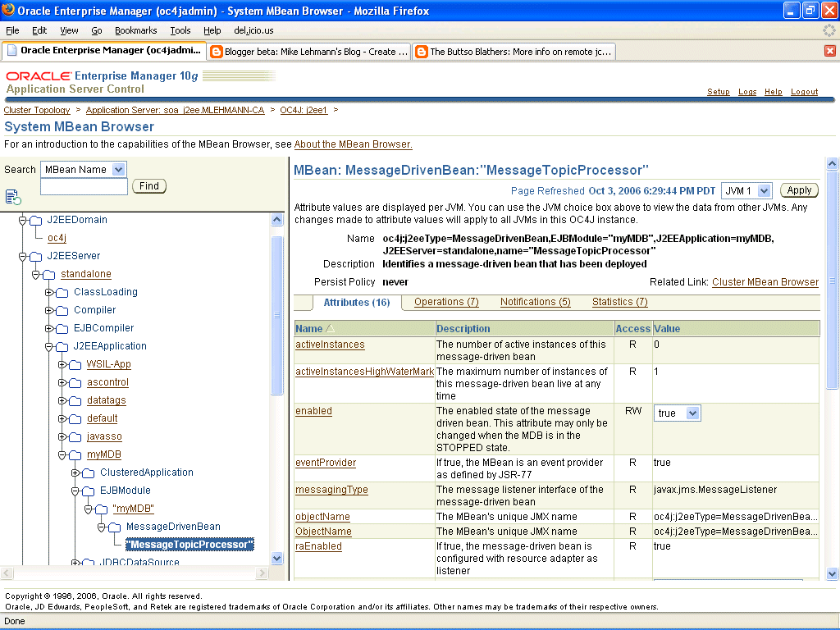Click the tree horizontal scroll right arrow
This screenshot has width=840, height=630.
[x=262, y=573]
